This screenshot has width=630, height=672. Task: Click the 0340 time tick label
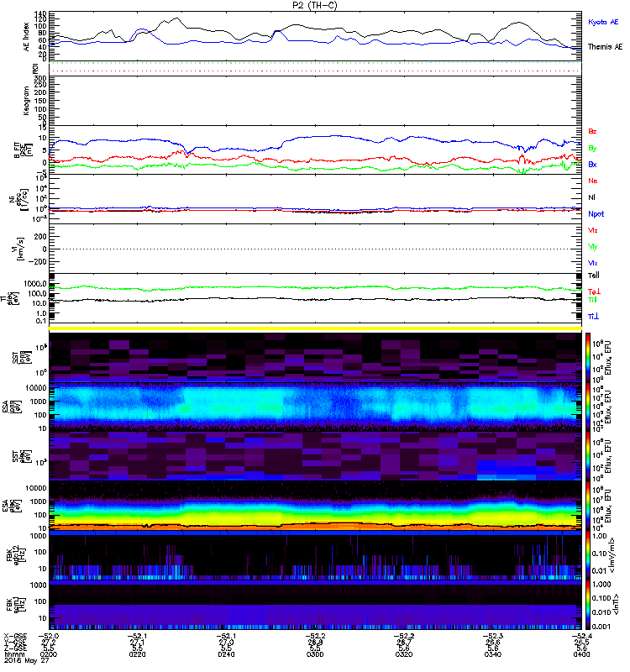492,654
